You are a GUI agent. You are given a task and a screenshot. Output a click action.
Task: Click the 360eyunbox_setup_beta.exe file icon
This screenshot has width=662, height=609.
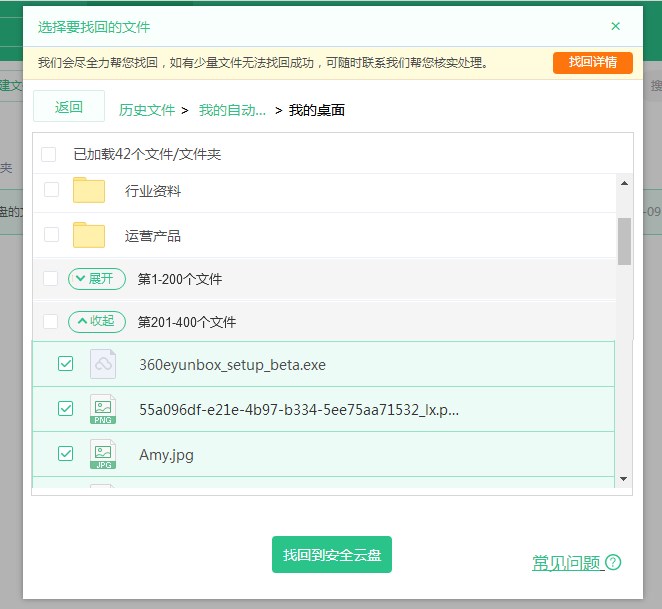(x=103, y=364)
